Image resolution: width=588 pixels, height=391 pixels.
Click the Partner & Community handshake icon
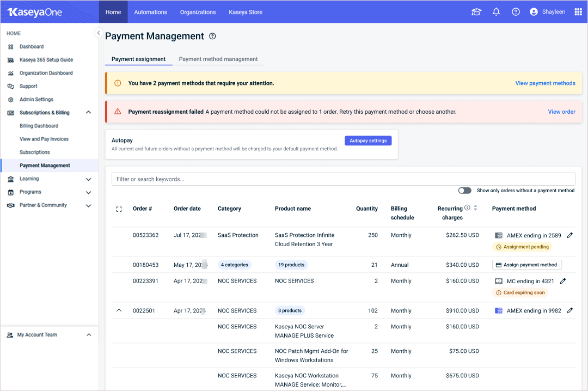[11, 205]
